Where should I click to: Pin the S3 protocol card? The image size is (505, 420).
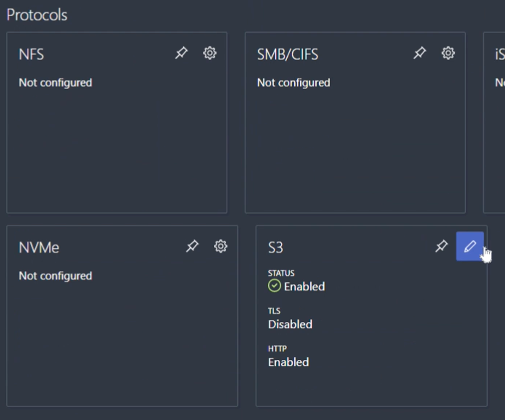pyautogui.click(x=441, y=246)
